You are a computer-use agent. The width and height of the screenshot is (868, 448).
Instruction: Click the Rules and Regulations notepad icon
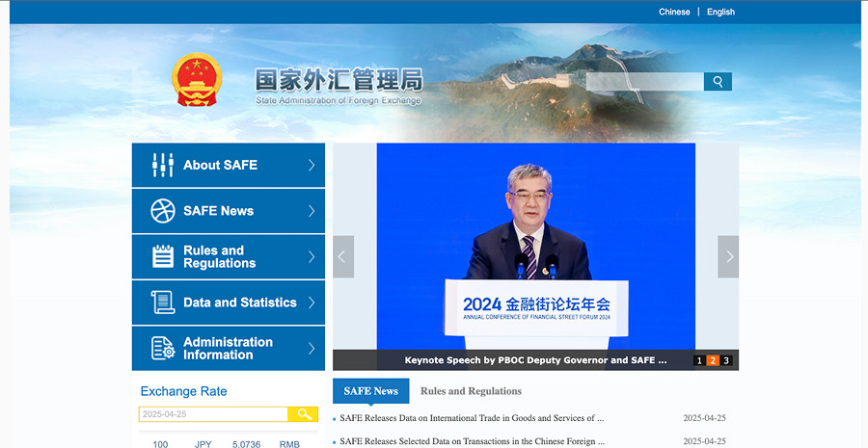(x=163, y=256)
